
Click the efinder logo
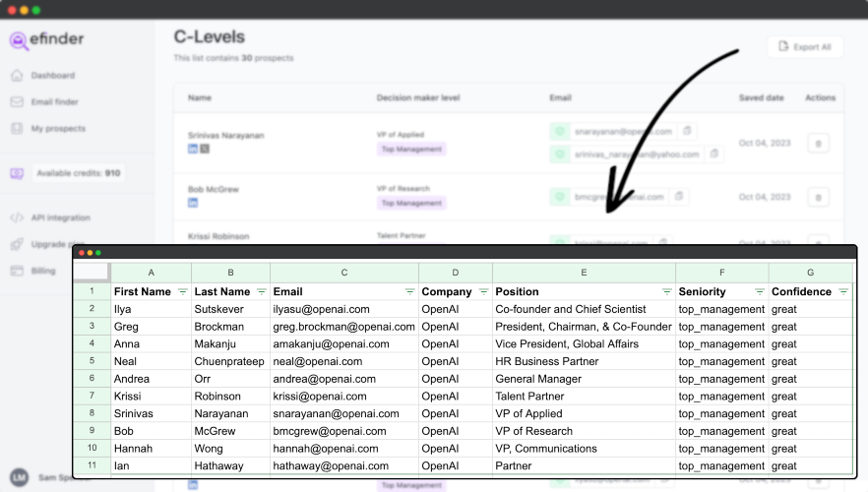tap(46, 39)
